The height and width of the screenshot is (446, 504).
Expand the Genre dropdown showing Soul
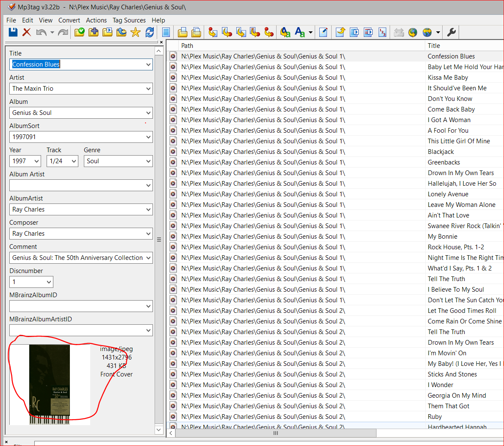click(148, 161)
